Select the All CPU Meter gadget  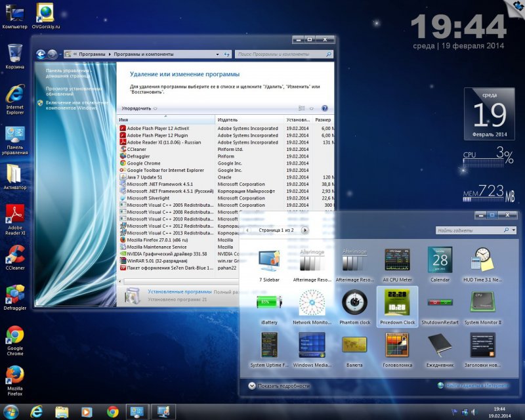click(397, 265)
